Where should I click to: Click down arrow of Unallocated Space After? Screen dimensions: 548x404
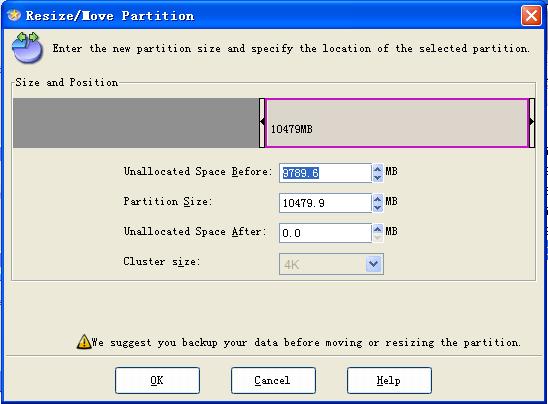tap(377, 238)
